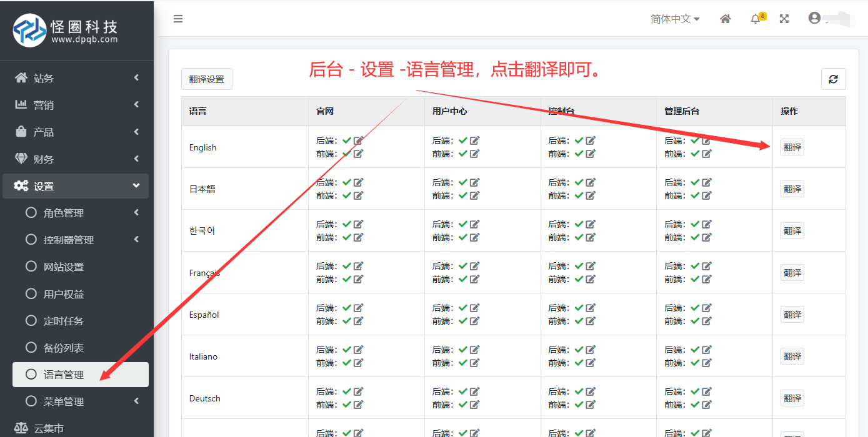Collapse the 设置 sidebar section

(x=76, y=186)
